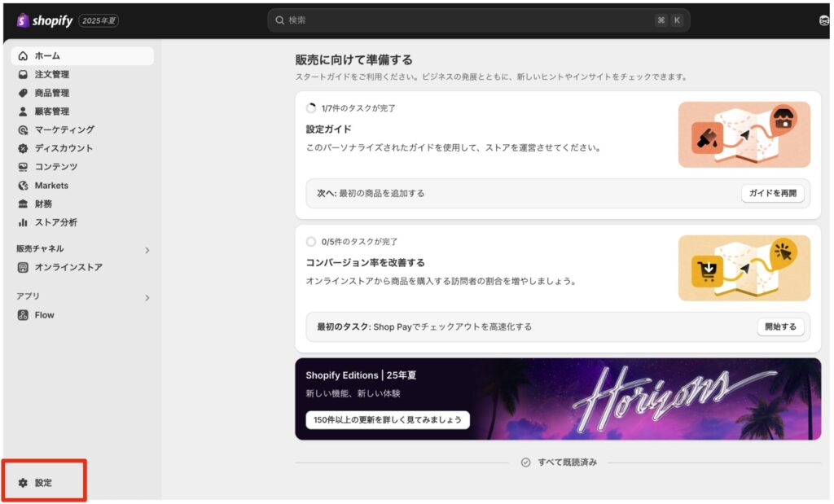The image size is (834, 504).
Task: Expand the 販売チャネル section chevron
Action: (147, 251)
